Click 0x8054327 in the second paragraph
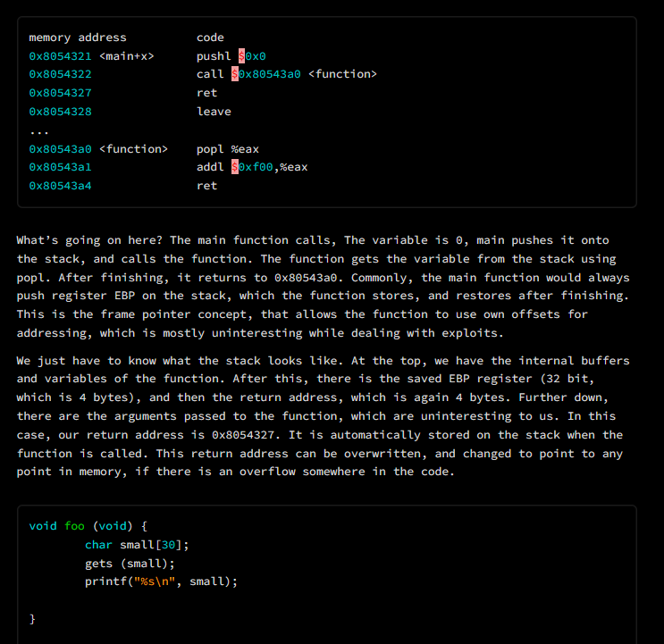Image resolution: width=664 pixels, height=644 pixels. click(243, 435)
